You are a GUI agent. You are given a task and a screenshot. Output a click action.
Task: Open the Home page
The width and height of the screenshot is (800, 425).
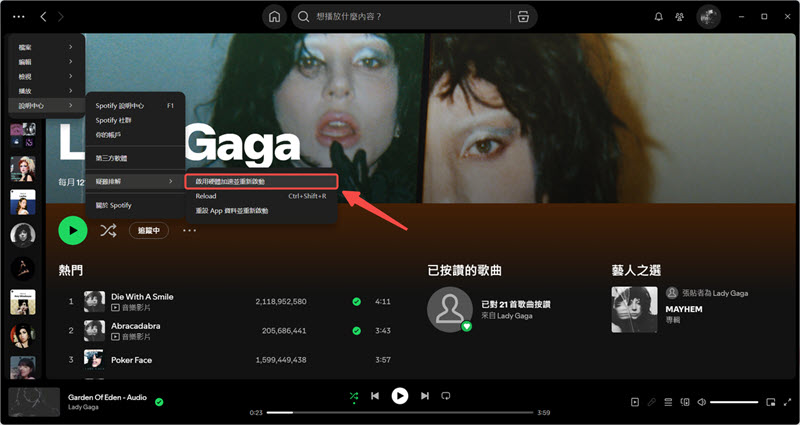click(x=274, y=17)
